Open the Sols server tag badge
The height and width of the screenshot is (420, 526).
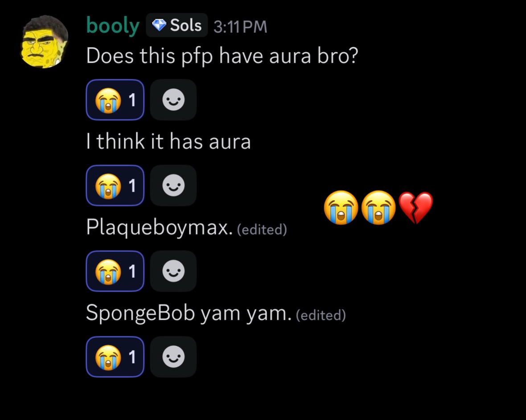click(x=177, y=25)
